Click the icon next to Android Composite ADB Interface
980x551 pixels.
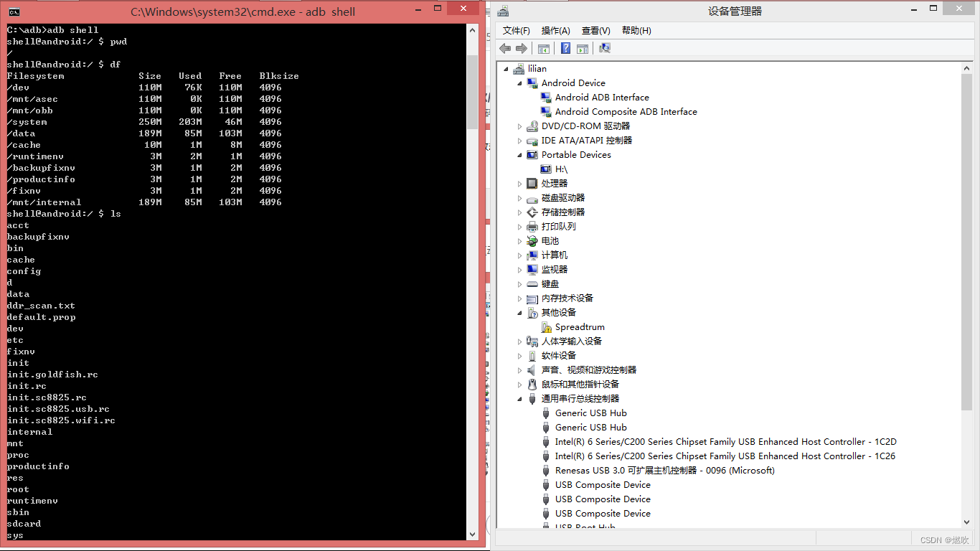coord(546,112)
